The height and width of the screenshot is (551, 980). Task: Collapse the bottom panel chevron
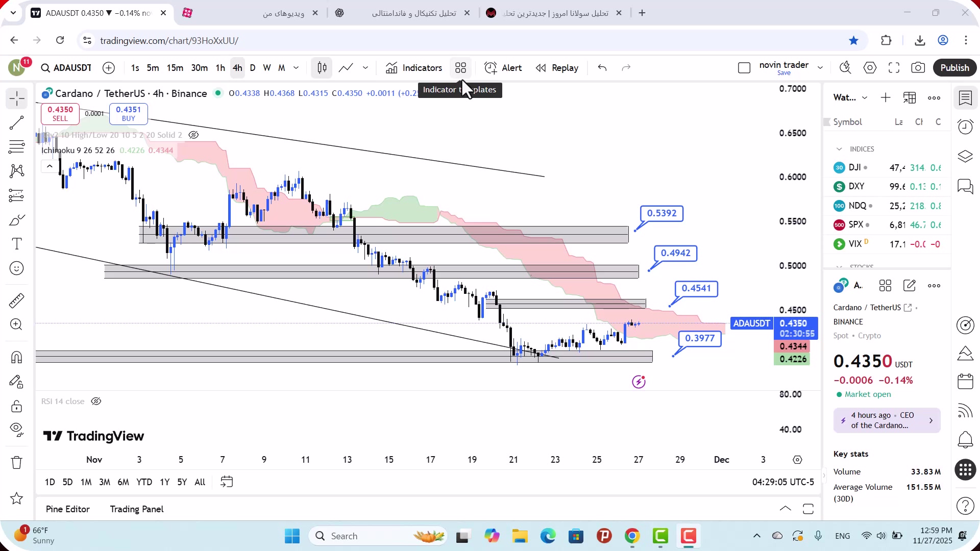[786, 509]
